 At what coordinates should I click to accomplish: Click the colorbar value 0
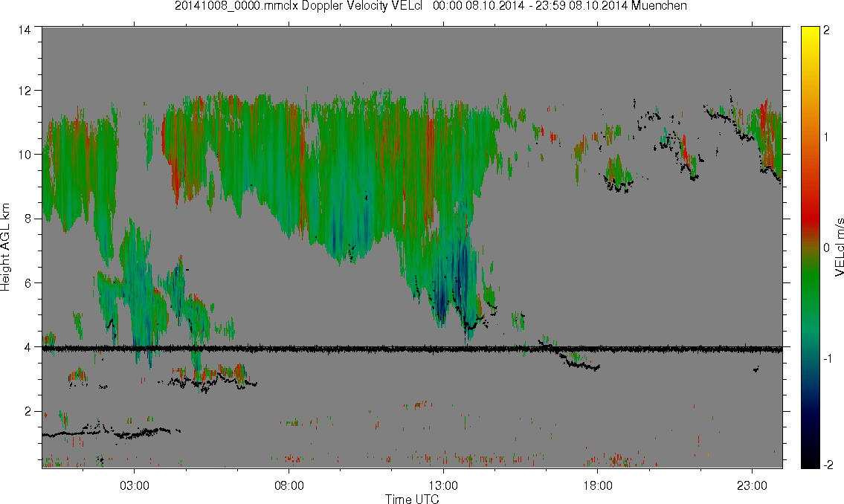pos(827,248)
